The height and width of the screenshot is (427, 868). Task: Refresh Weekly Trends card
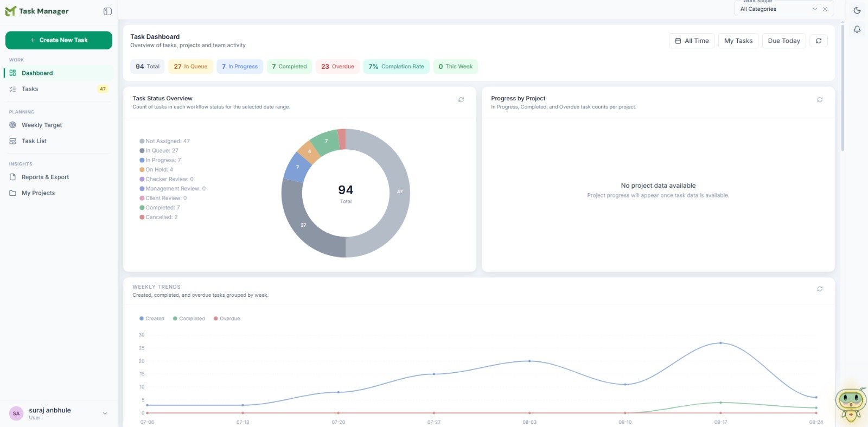820,289
